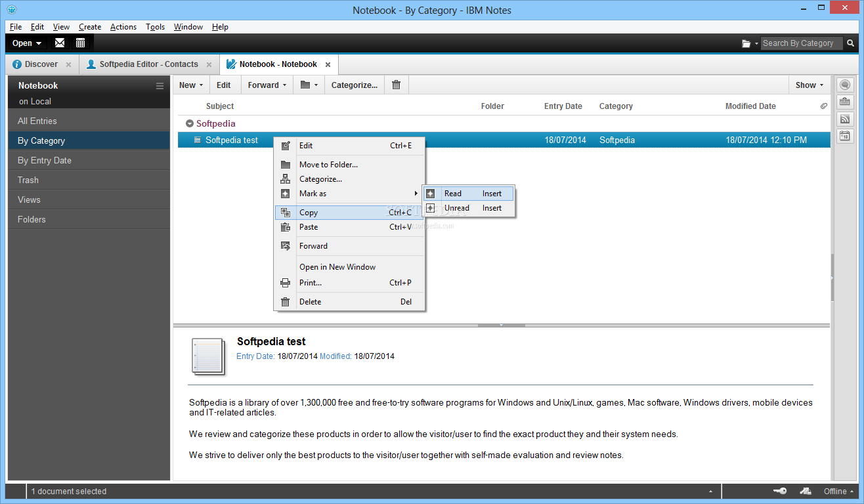Open the toolbox briefcase sidebar panel
This screenshot has width=864, height=504.
[845, 102]
